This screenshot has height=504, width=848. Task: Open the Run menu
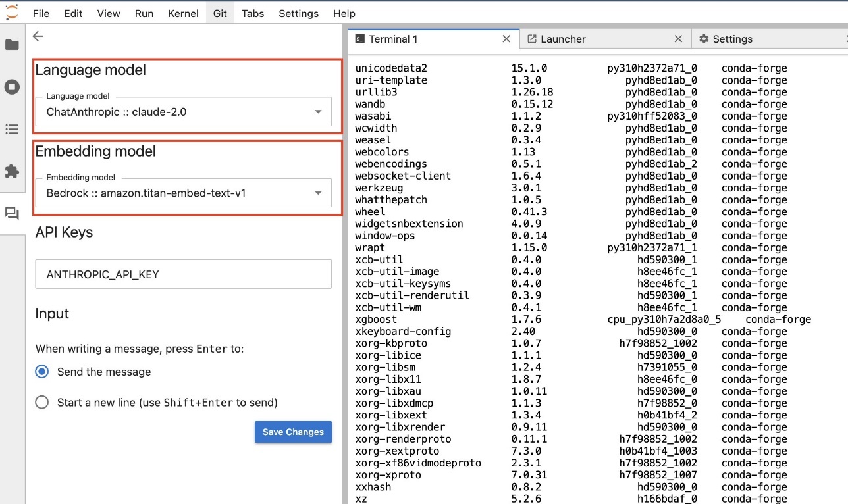(x=144, y=13)
